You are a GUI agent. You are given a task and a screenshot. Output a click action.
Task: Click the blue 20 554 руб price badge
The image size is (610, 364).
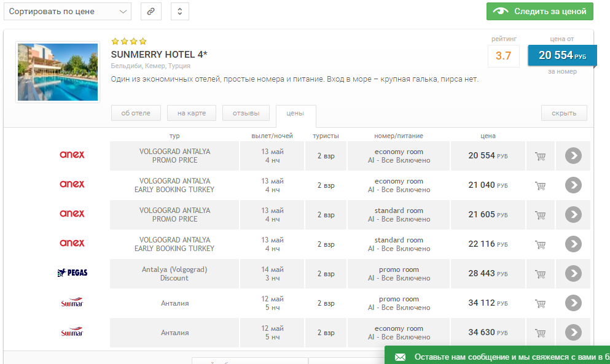[x=561, y=55]
